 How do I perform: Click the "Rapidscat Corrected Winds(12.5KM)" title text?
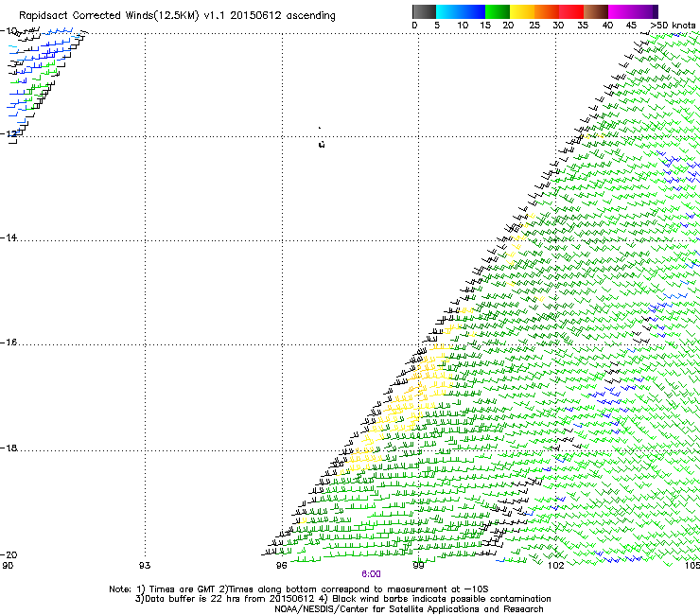tap(109, 16)
